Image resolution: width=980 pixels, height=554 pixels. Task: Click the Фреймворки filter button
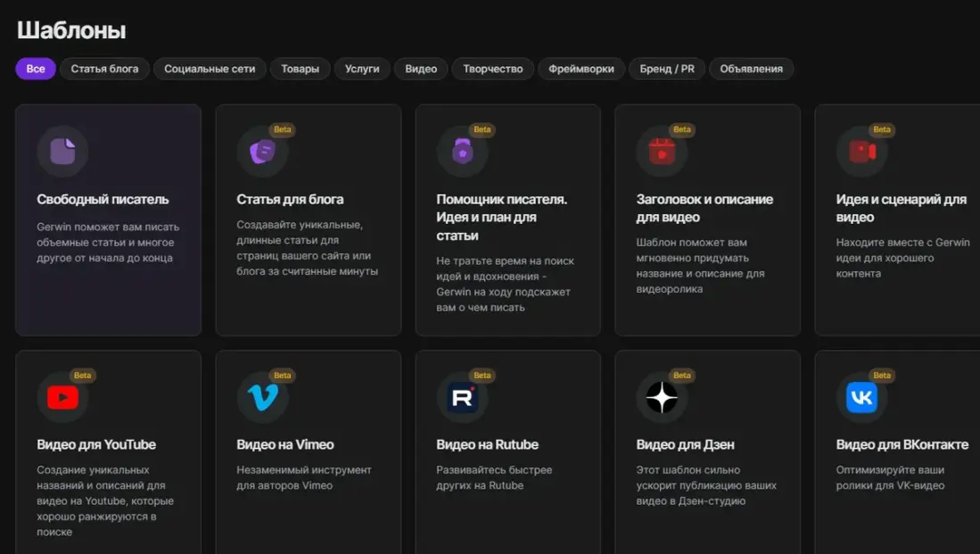(581, 69)
